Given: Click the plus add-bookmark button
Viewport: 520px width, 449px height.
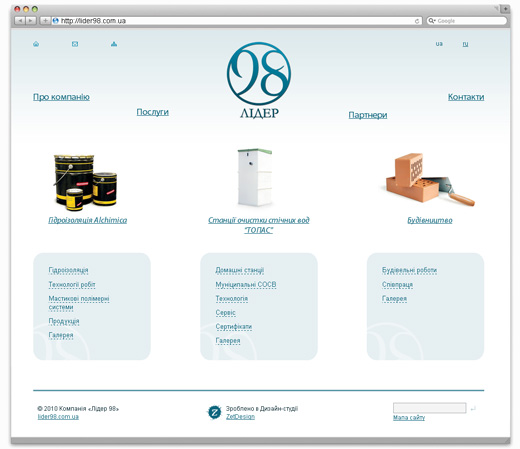Looking at the screenshot, I should (x=45, y=21).
